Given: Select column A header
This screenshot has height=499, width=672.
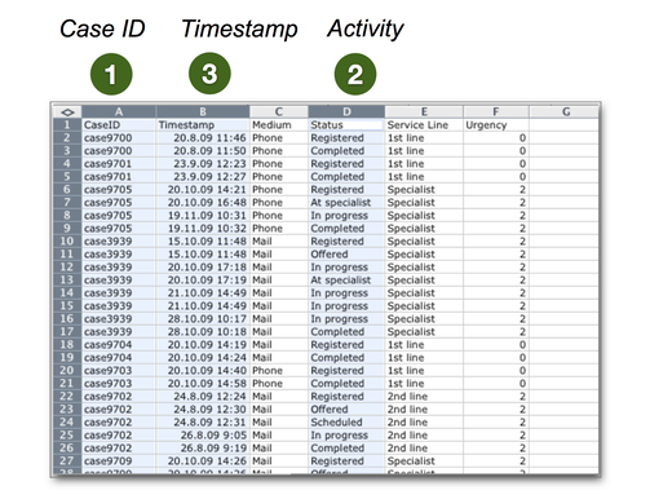Looking at the screenshot, I should [x=117, y=112].
